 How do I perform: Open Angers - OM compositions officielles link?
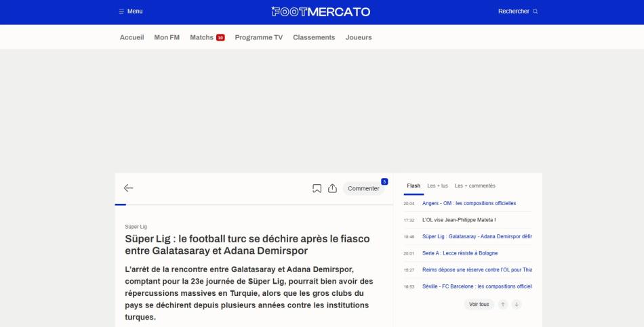[x=469, y=204]
